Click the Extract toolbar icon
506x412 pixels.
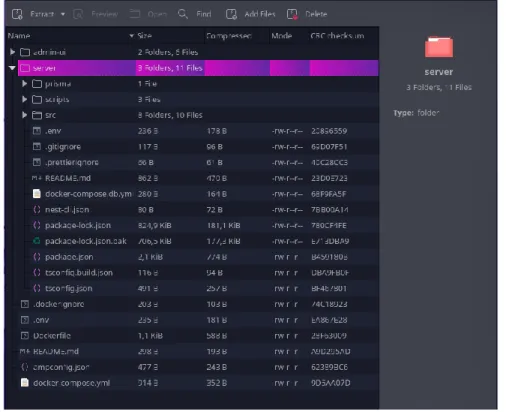[x=17, y=14]
